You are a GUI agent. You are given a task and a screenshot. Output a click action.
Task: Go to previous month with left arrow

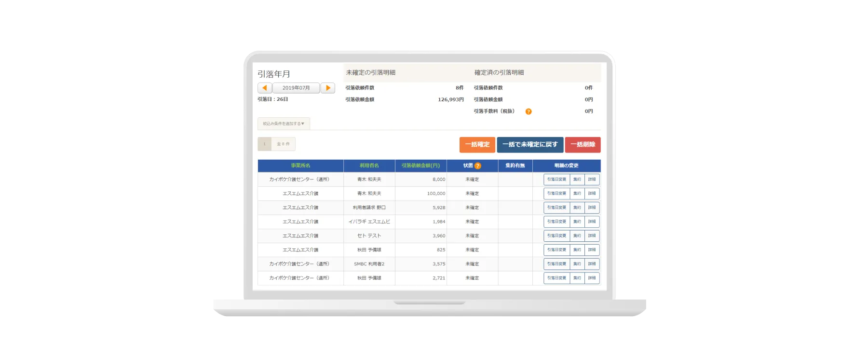point(265,88)
